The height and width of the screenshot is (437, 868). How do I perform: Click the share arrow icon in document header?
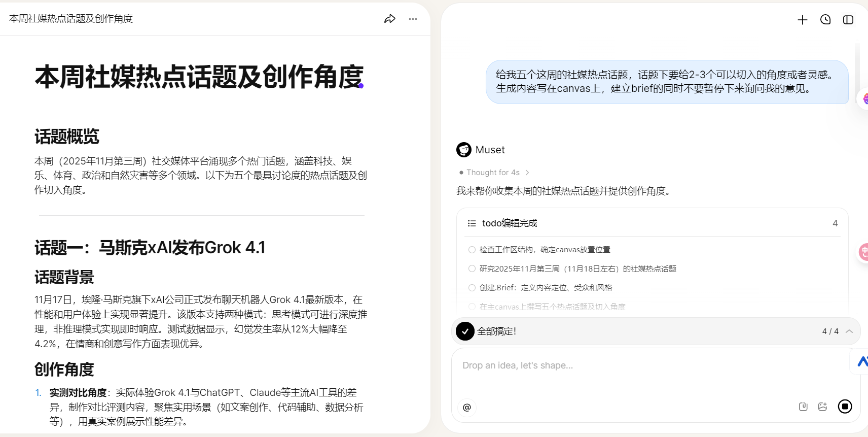(x=389, y=19)
